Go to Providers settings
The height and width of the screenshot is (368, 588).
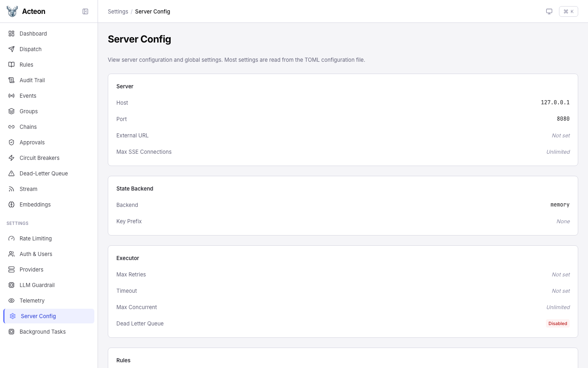pos(31,269)
